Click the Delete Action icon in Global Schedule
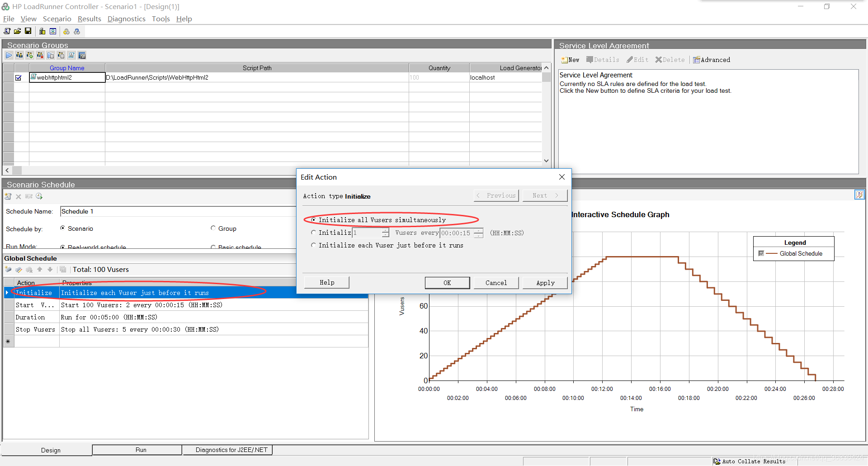The height and width of the screenshot is (466, 868). pos(29,270)
